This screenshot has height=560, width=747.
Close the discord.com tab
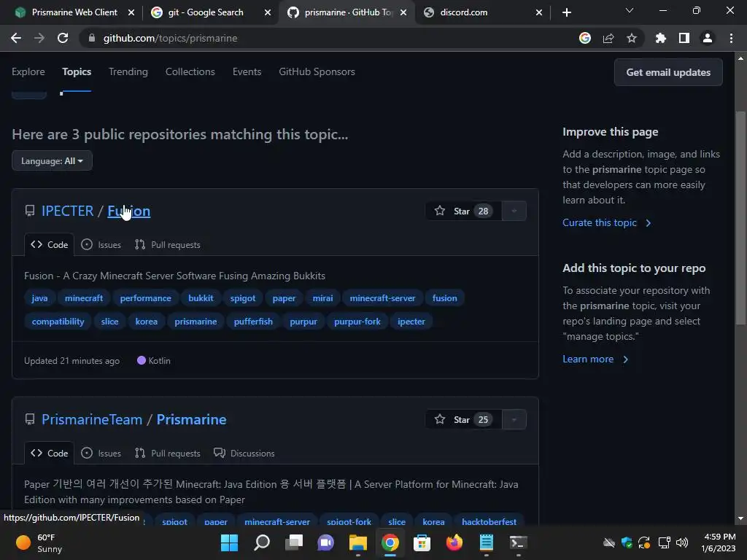[539, 12]
